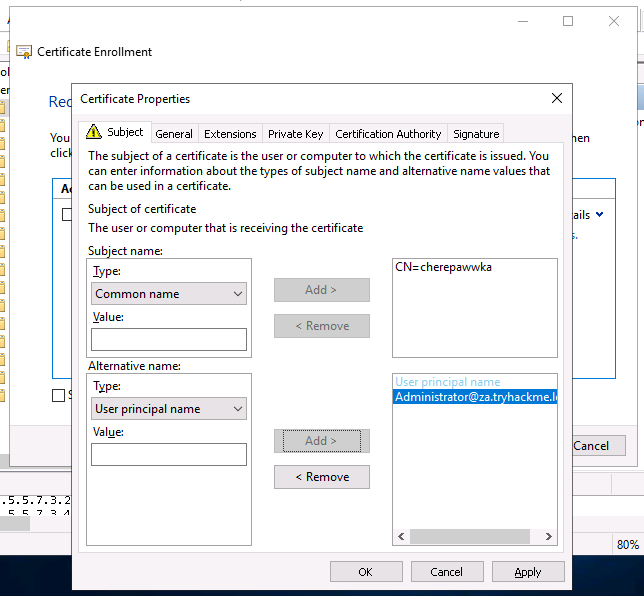Click Add button for Subject name
Screen dimensions: 644x596
pyautogui.click(x=322, y=290)
